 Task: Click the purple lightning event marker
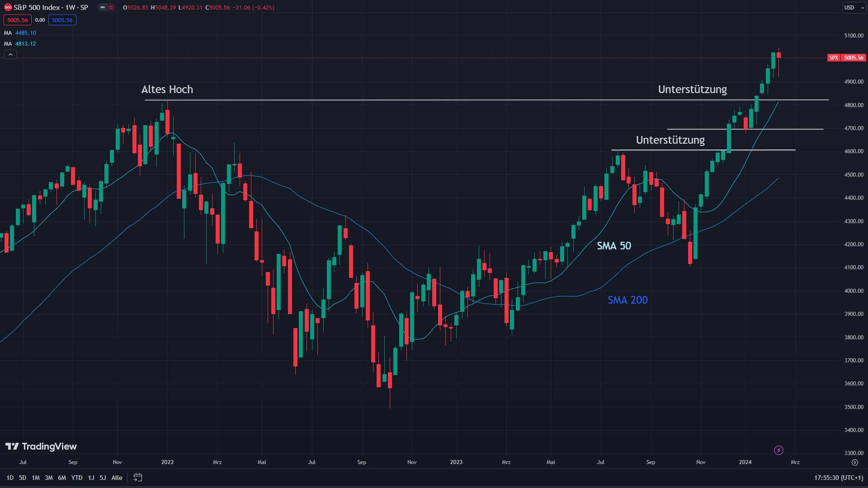point(778,450)
